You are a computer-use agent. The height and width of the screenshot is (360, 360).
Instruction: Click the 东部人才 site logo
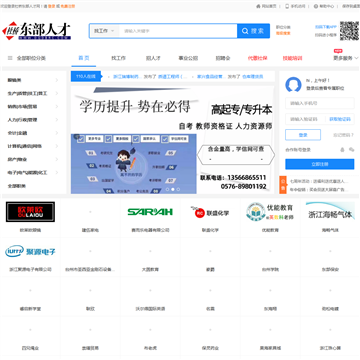click(36, 31)
